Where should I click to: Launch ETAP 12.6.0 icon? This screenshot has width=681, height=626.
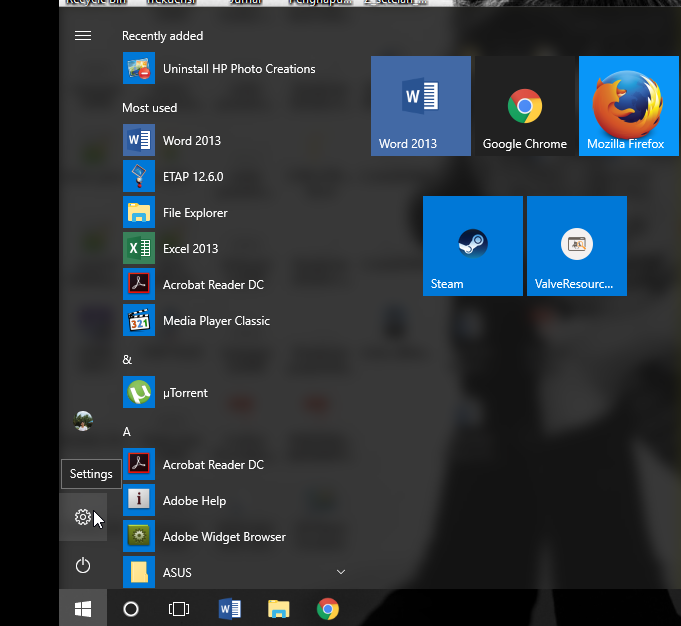[139, 176]
